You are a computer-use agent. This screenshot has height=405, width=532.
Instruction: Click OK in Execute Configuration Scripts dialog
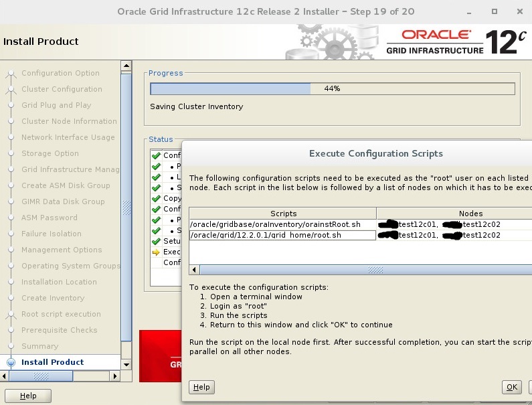pyautogui.click(x=512, y=387)
